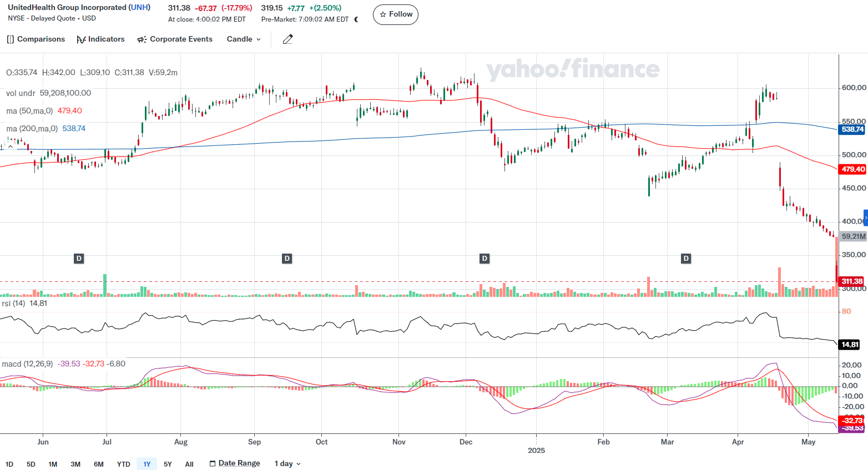Click the 450.00 price axis label
Image resolution: width=868 pixels, height=470 pixels.
coord(854,188)
